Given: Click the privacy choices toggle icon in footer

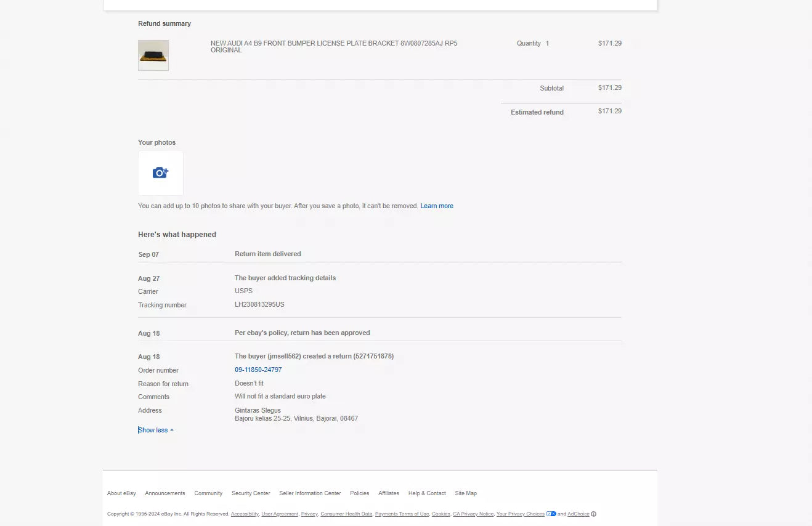Looking at the screenshot, I should (551, 514).
